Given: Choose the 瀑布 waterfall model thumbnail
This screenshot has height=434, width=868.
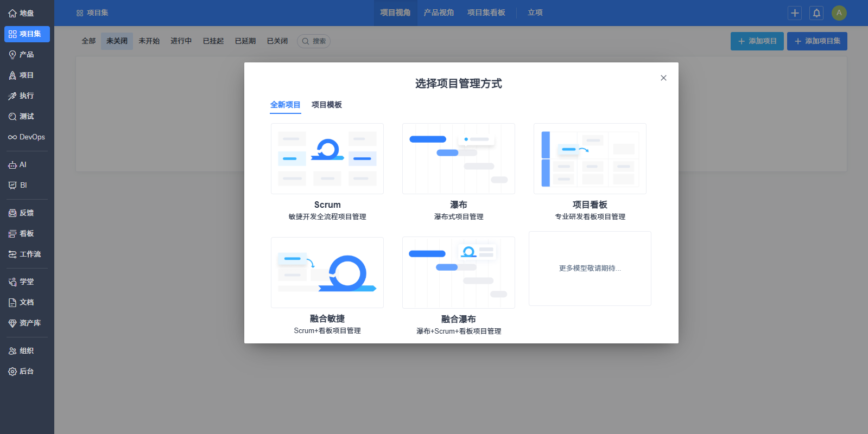Looking at the screenshot, I should [x=458, y=159].
